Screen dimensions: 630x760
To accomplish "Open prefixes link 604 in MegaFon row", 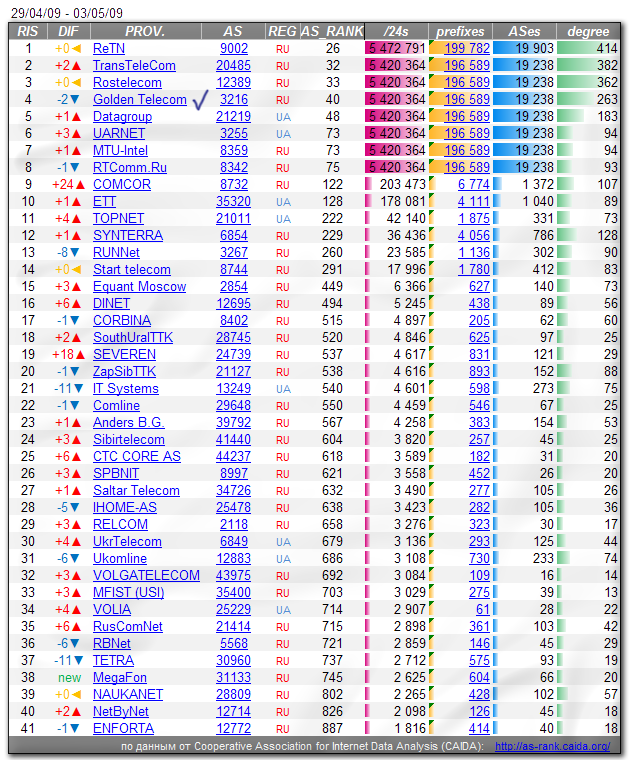I will pos(479,677).
